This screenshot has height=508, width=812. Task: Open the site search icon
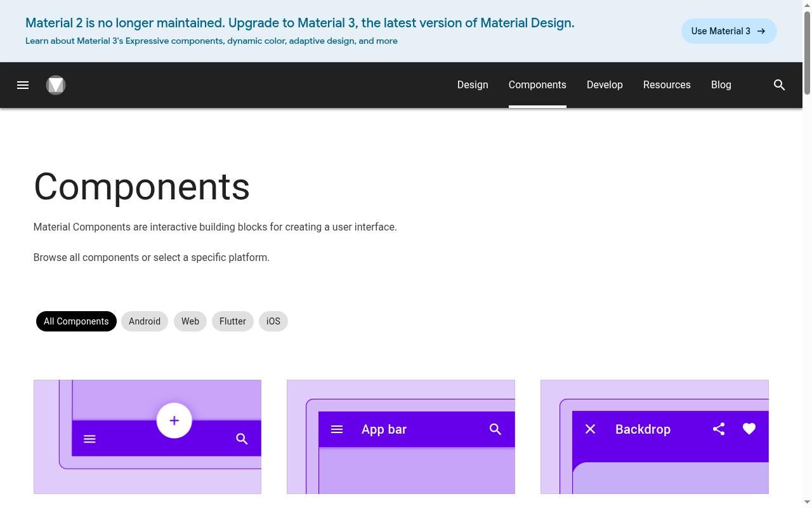point(780,85)
